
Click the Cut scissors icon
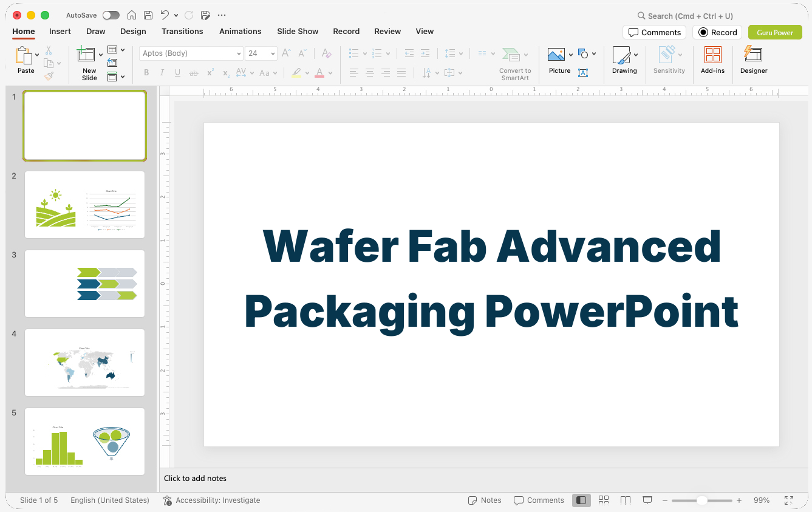49,51
